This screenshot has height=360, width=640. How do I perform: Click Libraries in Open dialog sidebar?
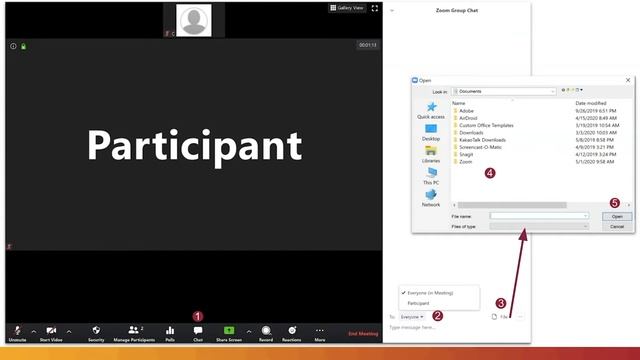point(431,154)
